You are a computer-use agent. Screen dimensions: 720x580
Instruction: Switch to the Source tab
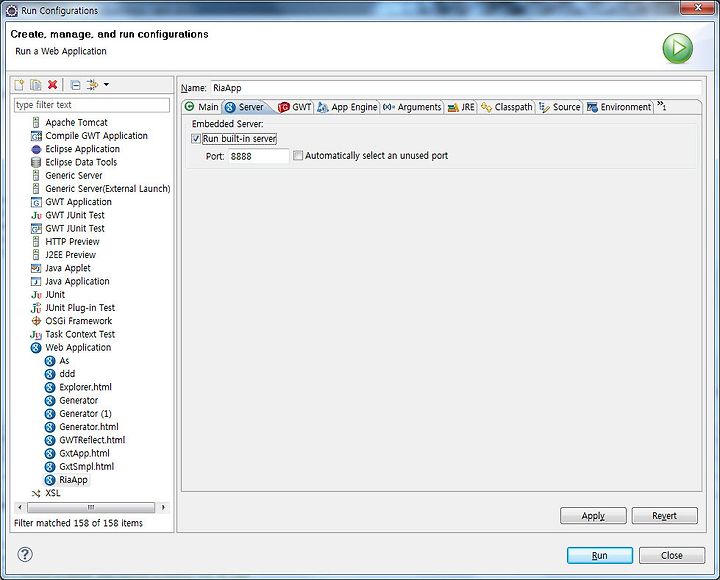(x=560, y=107)
